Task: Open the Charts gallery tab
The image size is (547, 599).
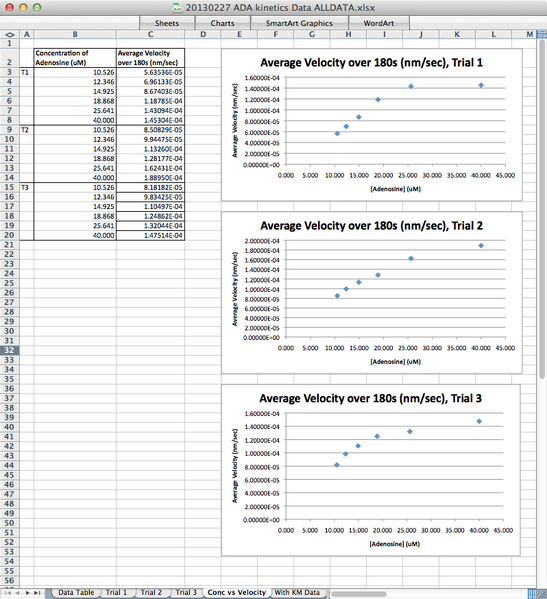Action: [222, 23]
